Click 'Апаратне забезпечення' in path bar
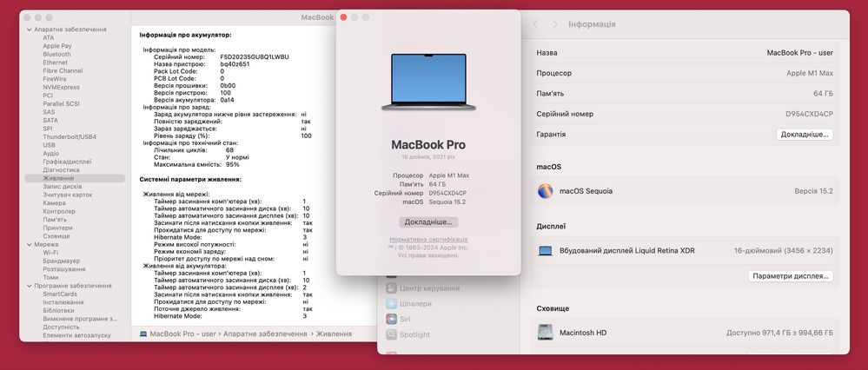 click(x=265, y=334)
